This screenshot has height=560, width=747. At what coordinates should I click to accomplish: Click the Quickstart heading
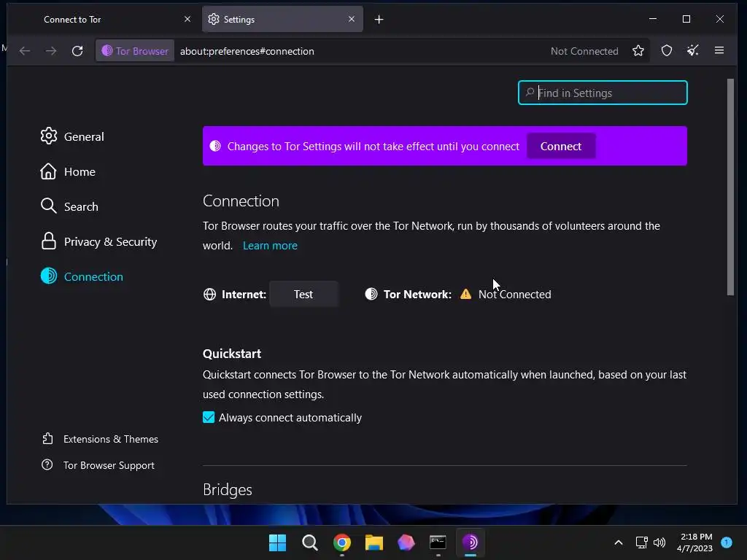(x=232, y=354)
